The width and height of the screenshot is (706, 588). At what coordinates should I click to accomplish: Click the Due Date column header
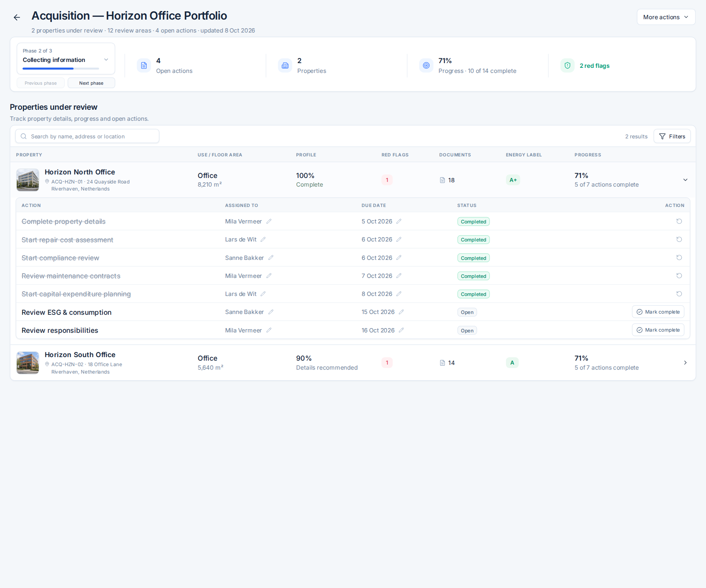pyautogui.click(x=374, y=205)
